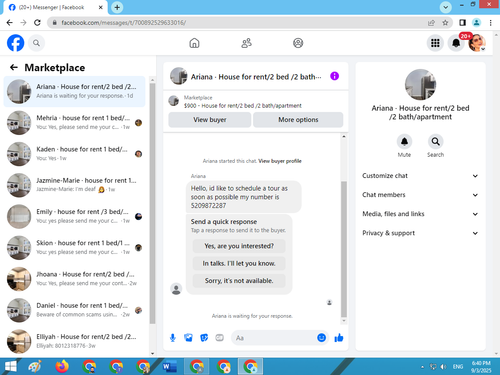Click the View buyer button

pyautogui.click(x=210, y=120)
